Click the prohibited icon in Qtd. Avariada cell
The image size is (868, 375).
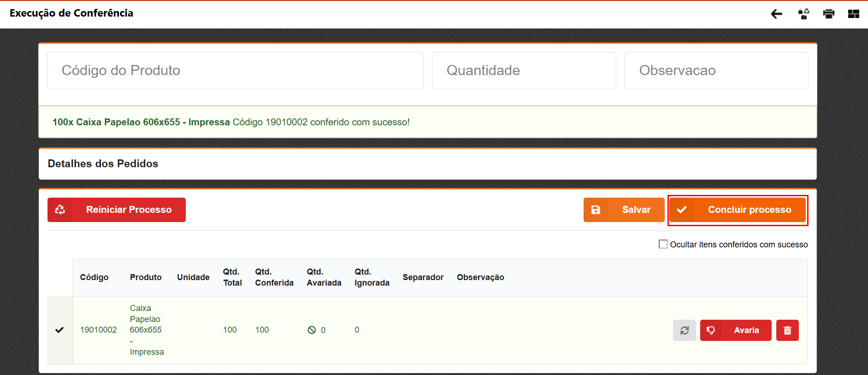click(x=312, y=330)
